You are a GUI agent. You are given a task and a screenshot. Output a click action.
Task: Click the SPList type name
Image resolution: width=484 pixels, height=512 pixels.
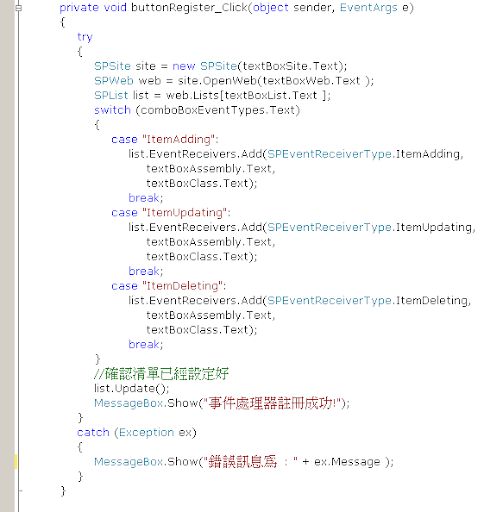click(x=111, y=95)
